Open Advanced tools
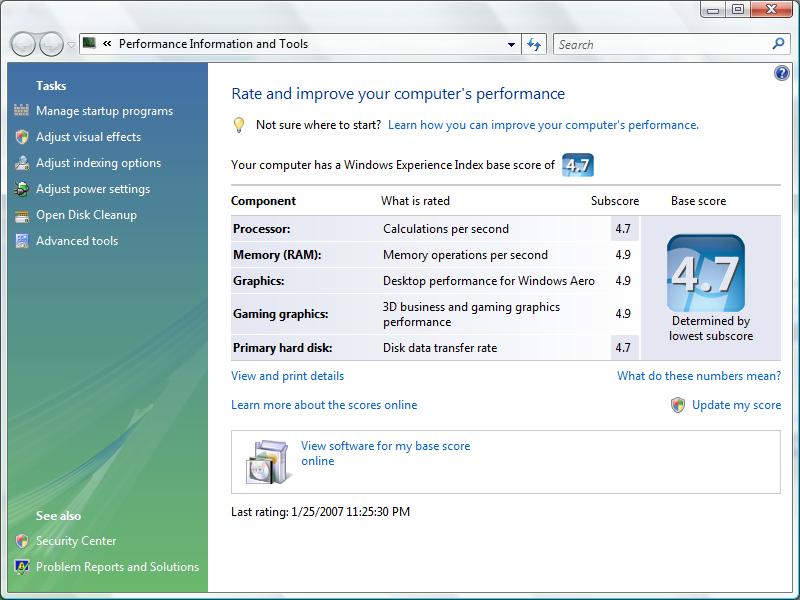Screen dimensions: 800x600 (x=77, y=241)
